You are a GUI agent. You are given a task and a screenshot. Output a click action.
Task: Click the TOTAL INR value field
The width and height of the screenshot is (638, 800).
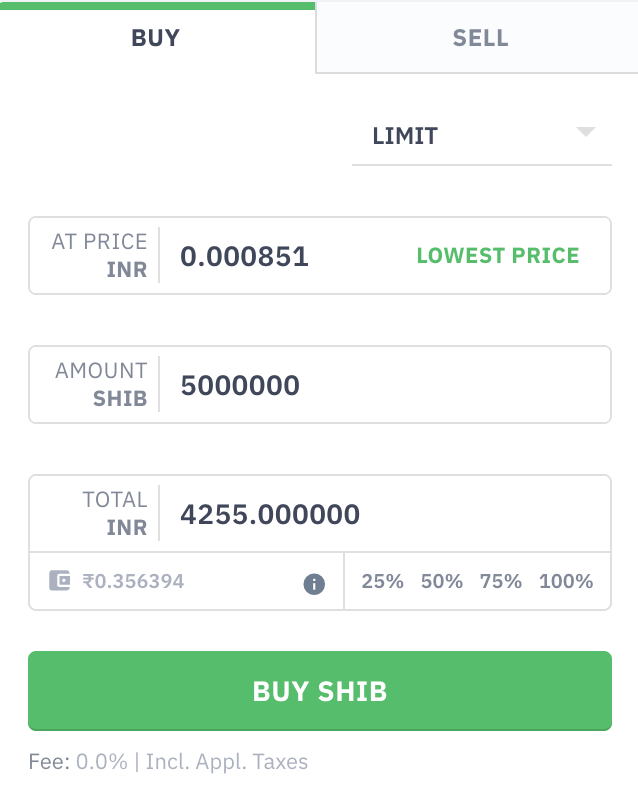pos(380,514)
